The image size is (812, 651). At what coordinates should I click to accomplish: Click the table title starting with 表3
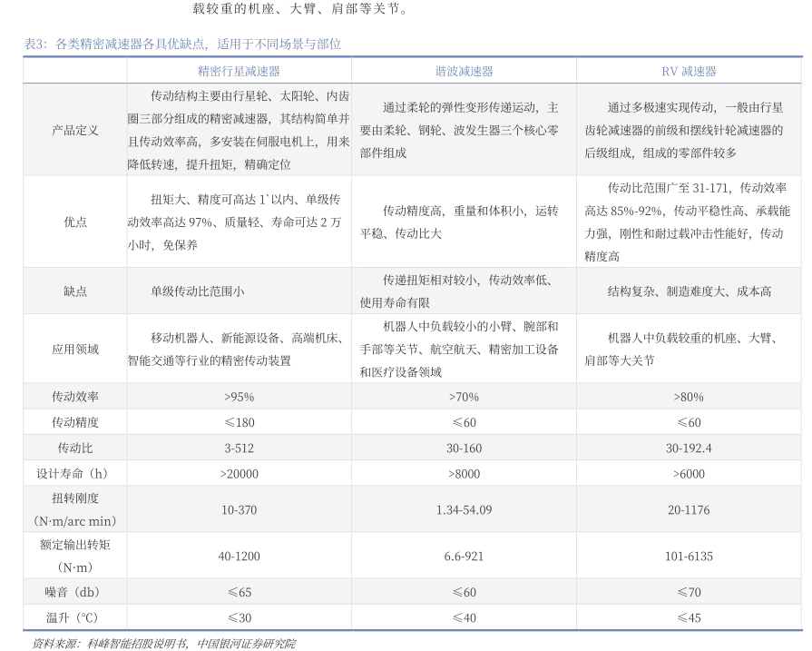tap(181, 44)
